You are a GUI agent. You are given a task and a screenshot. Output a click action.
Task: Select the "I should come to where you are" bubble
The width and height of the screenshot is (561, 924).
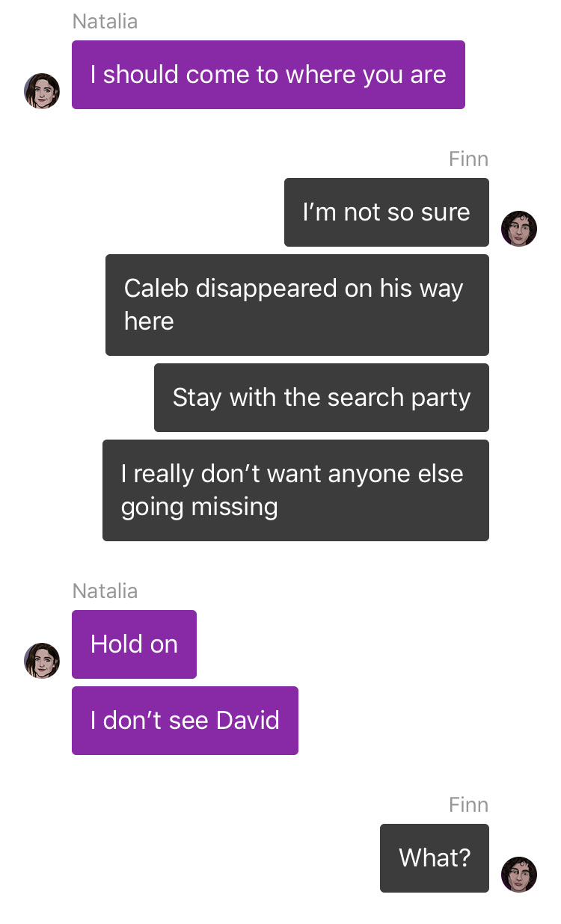269,75
